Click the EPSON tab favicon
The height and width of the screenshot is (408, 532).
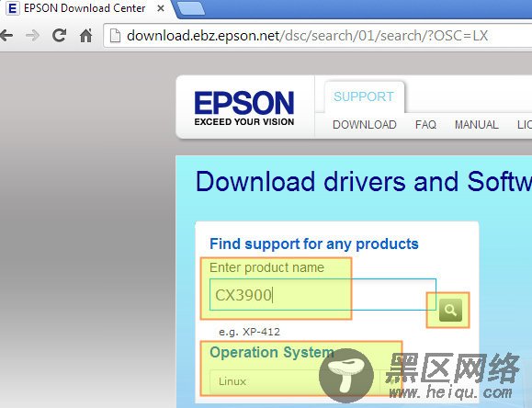click(12, 8)
